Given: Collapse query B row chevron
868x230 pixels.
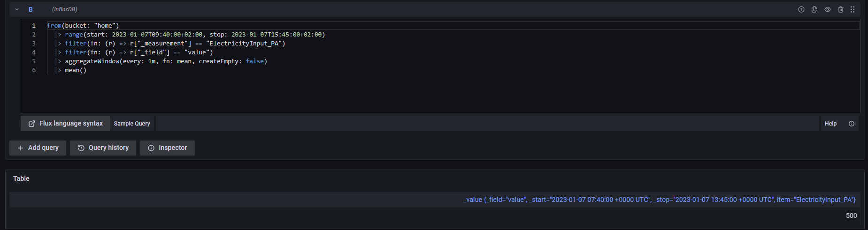Looking at the screenshot, I should [x=17, y=9].
